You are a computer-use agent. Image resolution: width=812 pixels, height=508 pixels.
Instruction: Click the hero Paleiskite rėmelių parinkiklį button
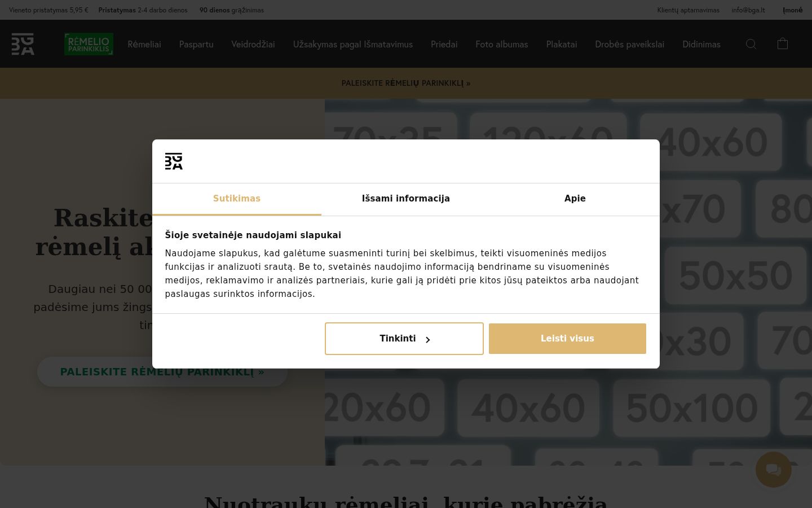pos(162,371)
